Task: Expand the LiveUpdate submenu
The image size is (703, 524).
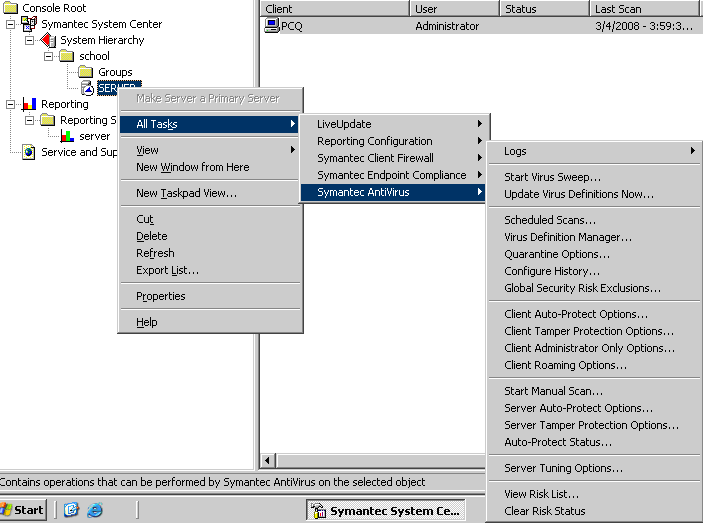Action: tap(395, 124)
